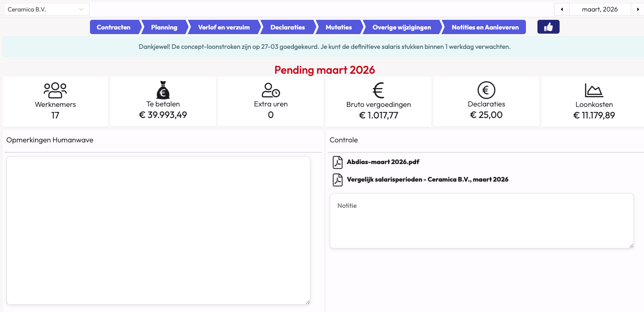The height and width of the screenshot is (312, 644).
Task: Click PDF icon next to Abdias-maart 2026.pdf
Action: (x=338, y=163)
